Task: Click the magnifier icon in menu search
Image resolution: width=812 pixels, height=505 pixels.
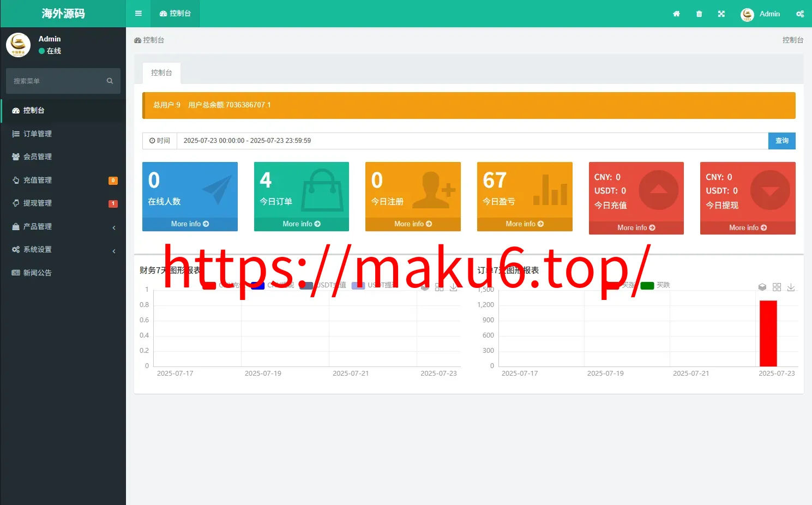Action: [110, 81]
